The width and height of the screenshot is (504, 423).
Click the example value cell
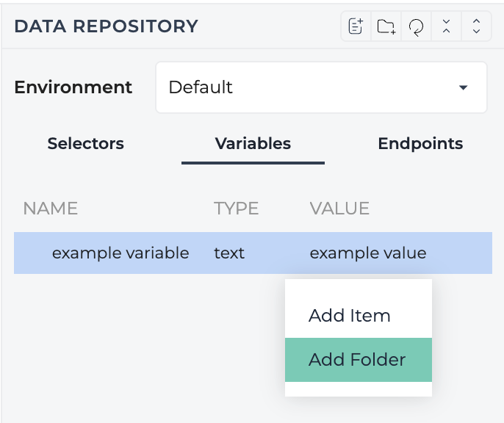368,253
